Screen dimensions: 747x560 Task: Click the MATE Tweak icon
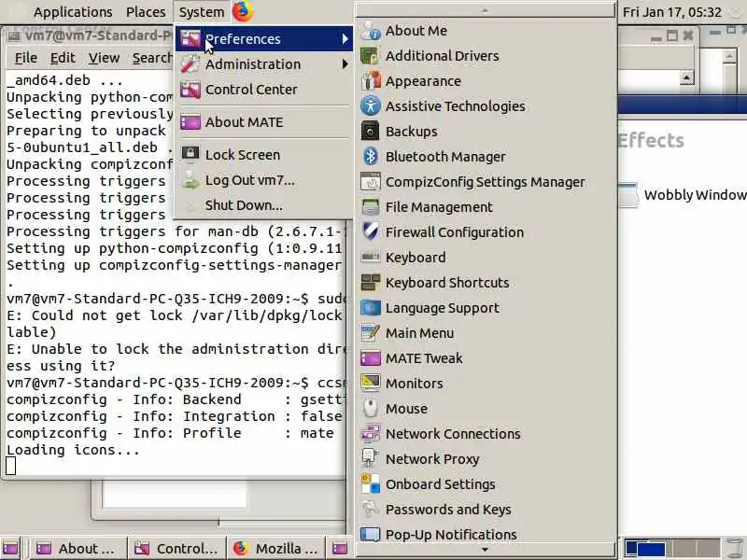pos(371,358)
